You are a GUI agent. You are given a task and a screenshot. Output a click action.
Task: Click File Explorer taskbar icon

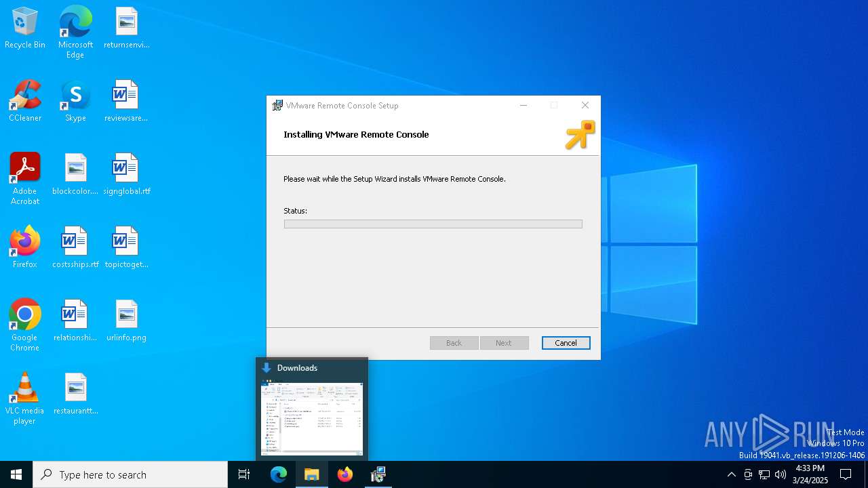click(x=312, y=474)
